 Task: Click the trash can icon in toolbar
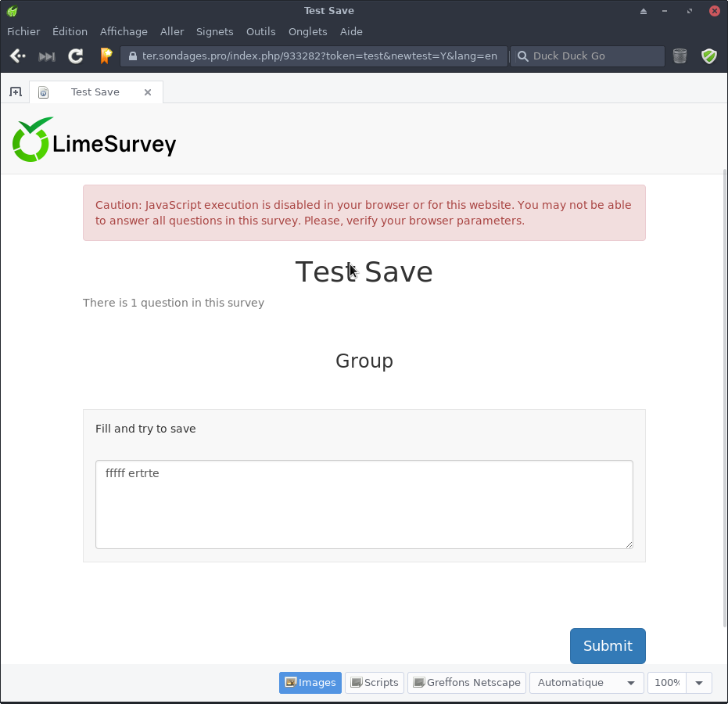point(680,56)
